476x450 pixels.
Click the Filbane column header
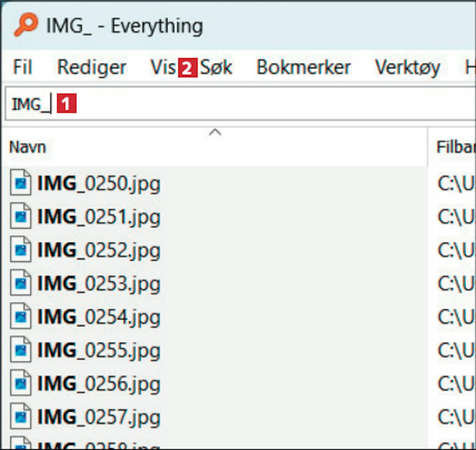tap(455, 147)
